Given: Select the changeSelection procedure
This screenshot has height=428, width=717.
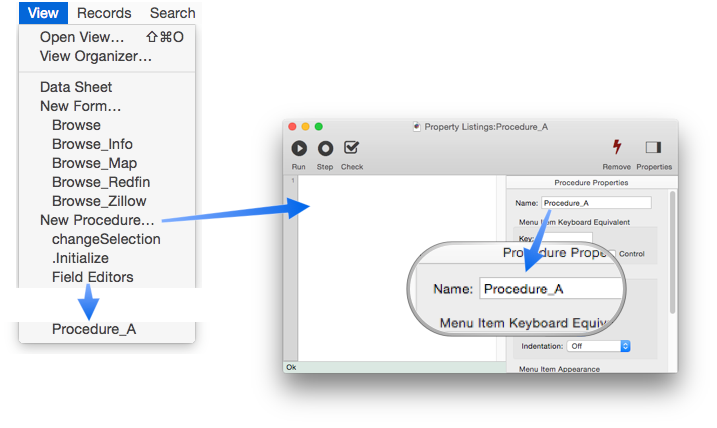Looking at the screenshot, I should click(107, 239).
